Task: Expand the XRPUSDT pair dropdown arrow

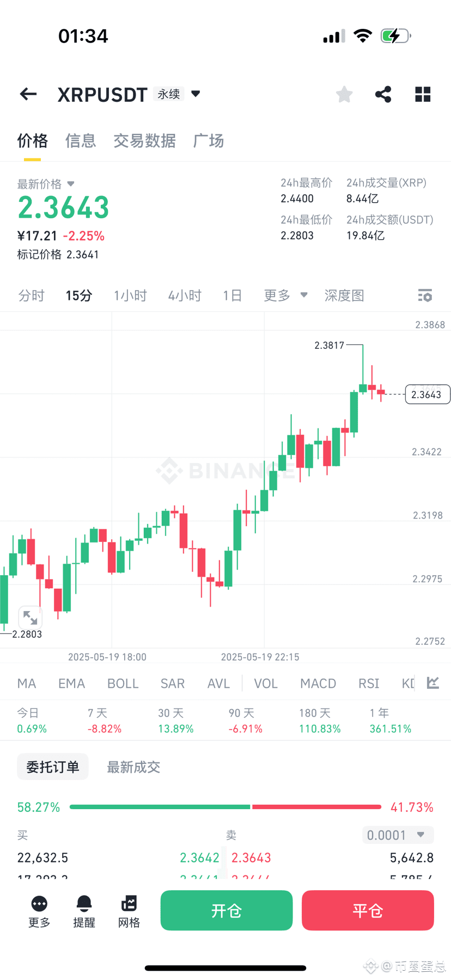Action: [x=196, y=94]
